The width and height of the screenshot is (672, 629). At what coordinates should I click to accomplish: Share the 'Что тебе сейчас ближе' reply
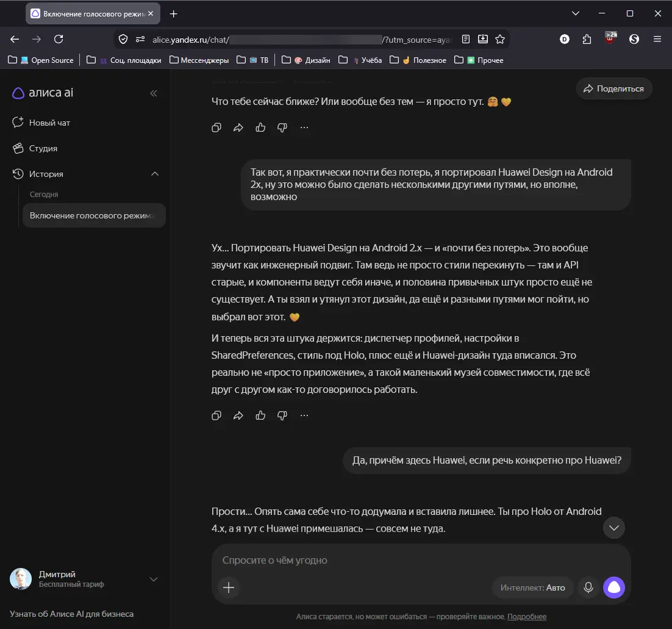coord(238,128)
